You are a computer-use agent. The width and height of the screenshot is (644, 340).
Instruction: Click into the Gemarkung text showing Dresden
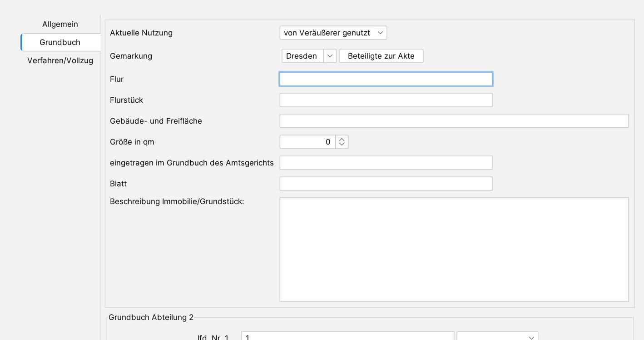tap(302, 56)
